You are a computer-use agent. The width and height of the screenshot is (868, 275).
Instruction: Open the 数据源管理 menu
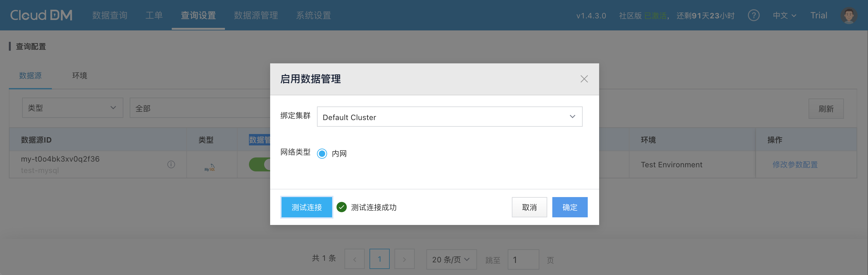click(x=256, y=15)
